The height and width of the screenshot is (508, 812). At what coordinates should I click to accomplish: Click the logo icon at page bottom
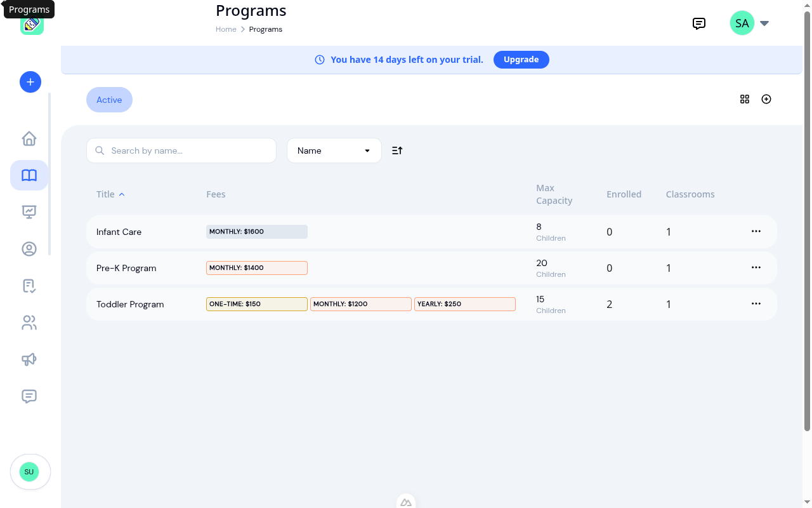[x=406, y=502]
